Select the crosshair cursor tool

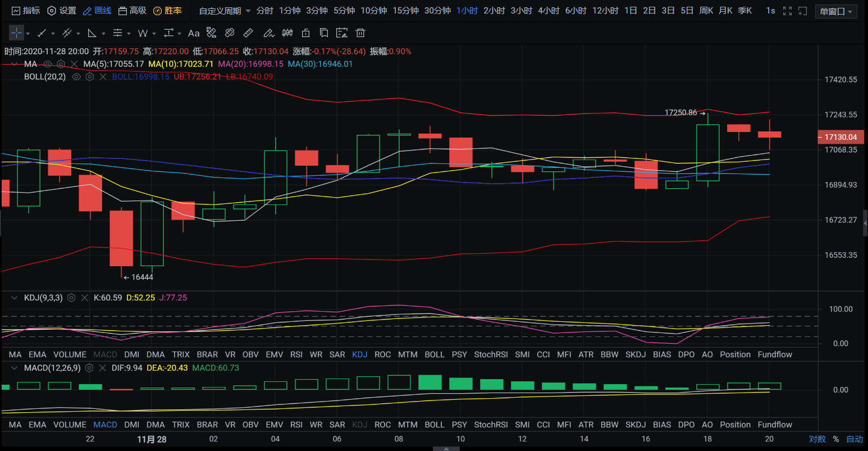[16, 33]
